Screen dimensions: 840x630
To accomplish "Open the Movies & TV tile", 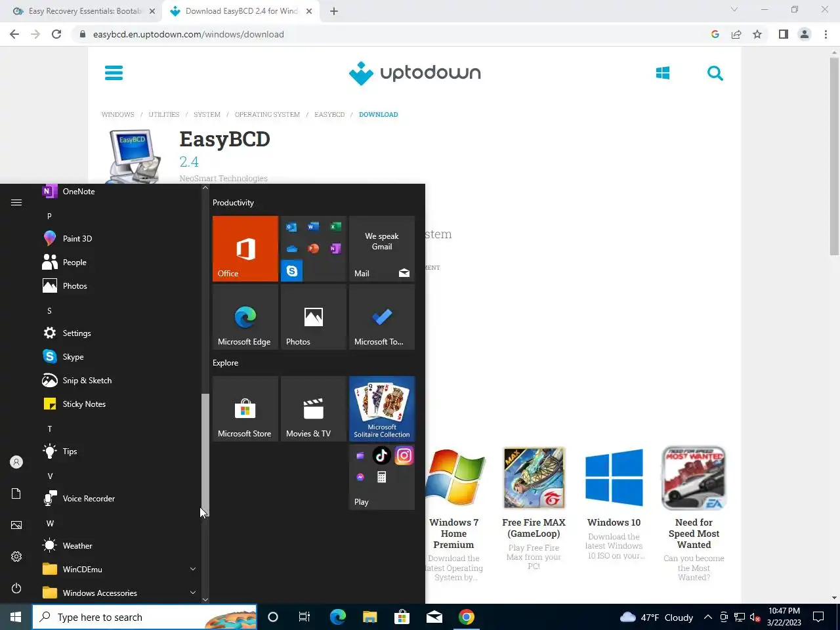I will tap(314, 409).
